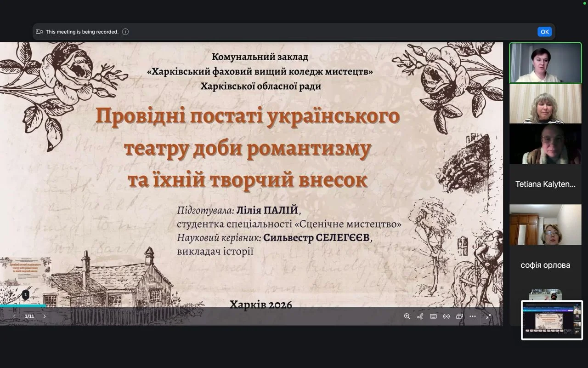This screenshot has height=368, width=588.
Task: Click the OK button on recording notice
Action: tap(544, 32)
